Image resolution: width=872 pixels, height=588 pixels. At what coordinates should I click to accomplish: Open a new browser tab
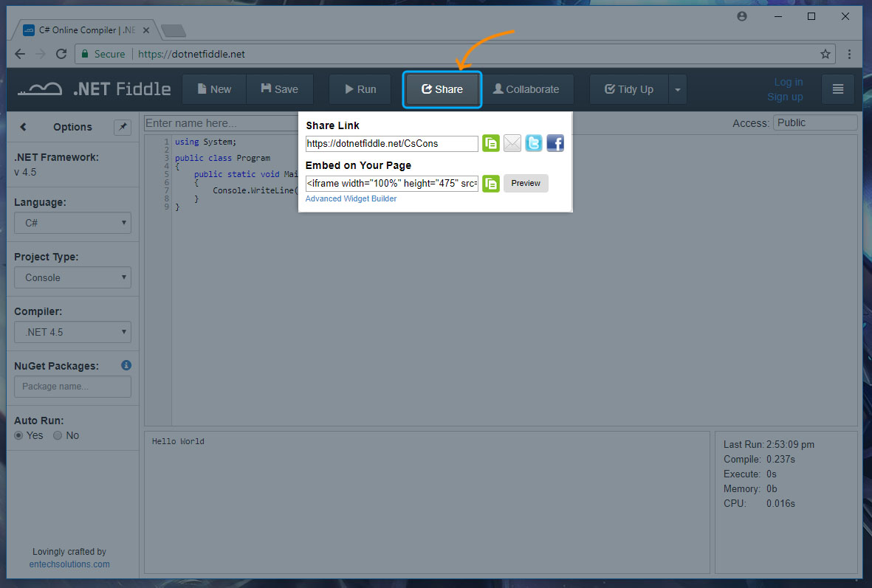174,30
